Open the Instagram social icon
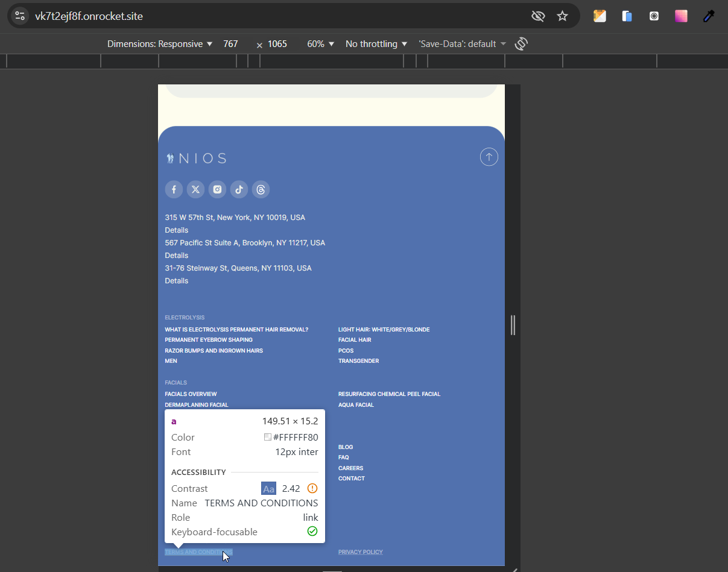The image size is (728, 572). 217,189
